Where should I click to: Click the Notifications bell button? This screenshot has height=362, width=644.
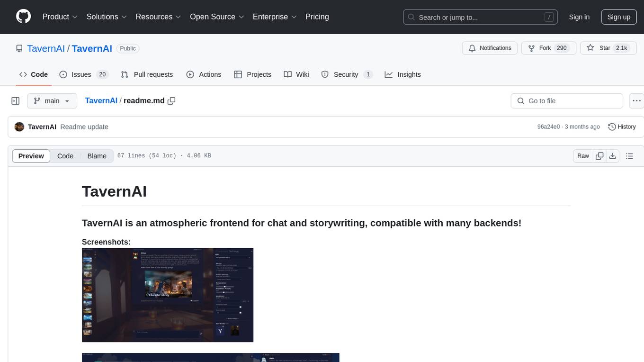point(490,48)
